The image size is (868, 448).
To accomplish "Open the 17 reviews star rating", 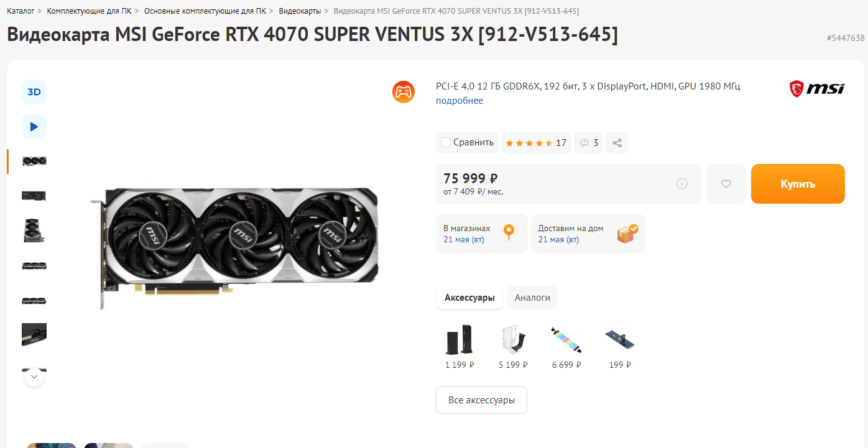I will click(536, 143).
